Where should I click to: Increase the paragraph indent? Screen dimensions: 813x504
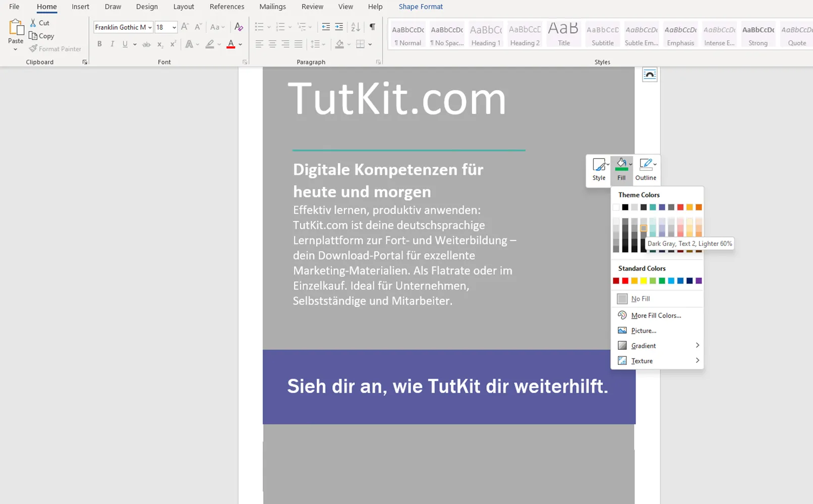coord(339,27)
